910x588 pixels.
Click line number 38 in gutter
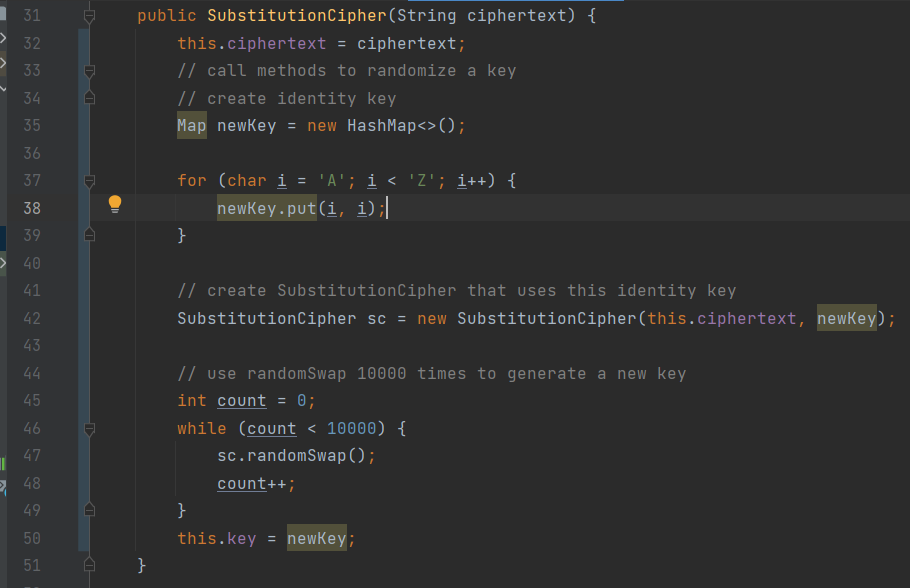(x=32, y=208)
